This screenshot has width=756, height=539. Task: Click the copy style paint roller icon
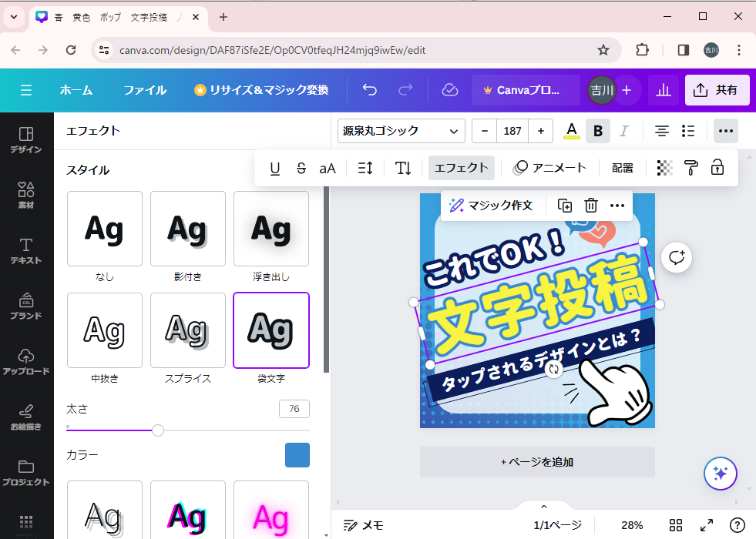[691, 168]
